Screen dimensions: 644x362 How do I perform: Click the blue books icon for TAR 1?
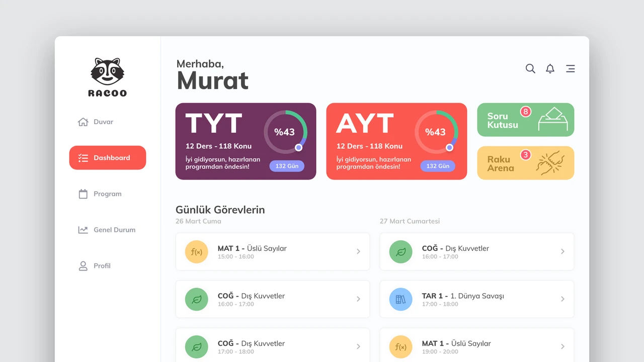point(400,299)
